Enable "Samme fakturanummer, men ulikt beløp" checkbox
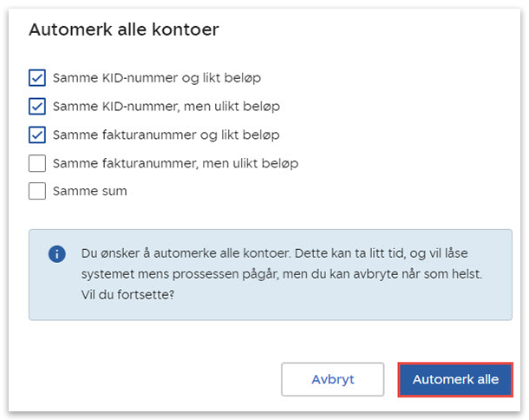 (x=37, y=163)
